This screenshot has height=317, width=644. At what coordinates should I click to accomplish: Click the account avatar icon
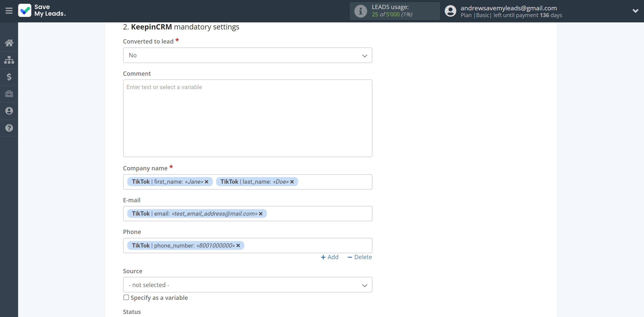pyautogui.click(x=450, y=11)
